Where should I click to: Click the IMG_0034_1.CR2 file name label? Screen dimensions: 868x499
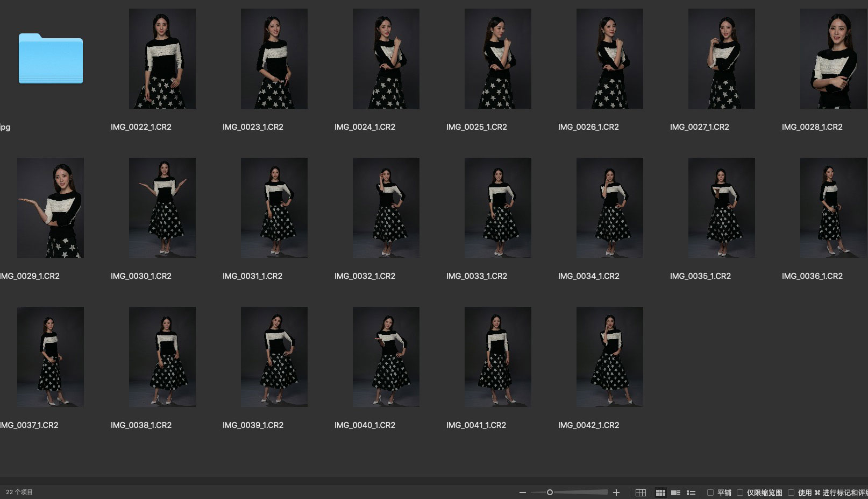point(588,276)
